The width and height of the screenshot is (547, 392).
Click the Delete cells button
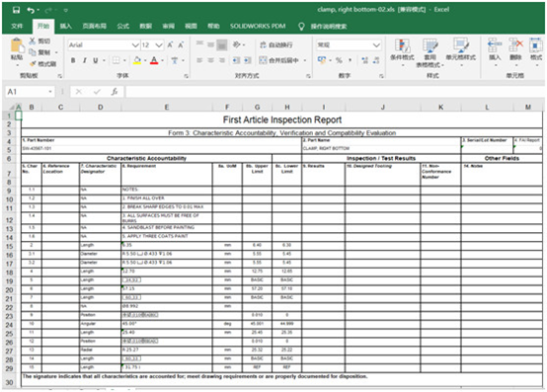point(515,49)
